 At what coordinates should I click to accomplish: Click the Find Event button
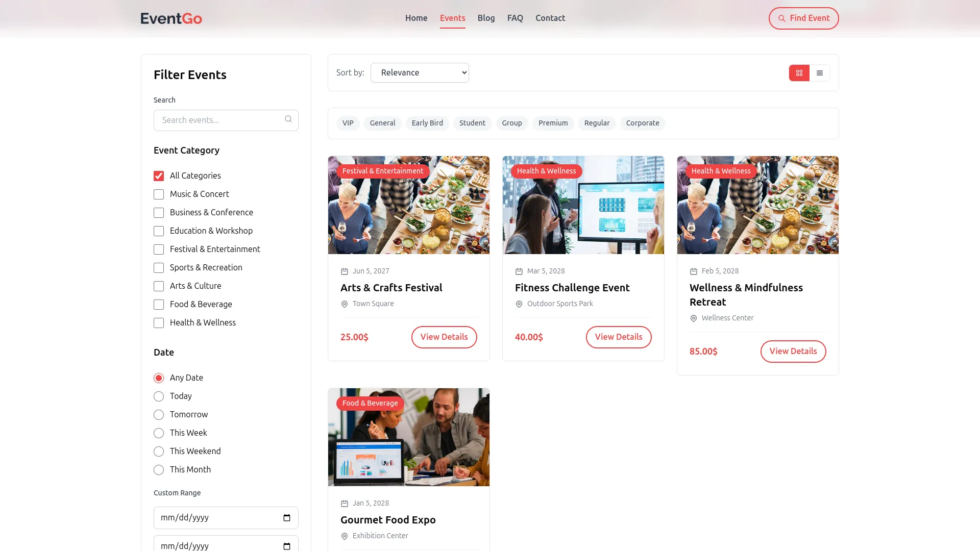click(804, 18)
